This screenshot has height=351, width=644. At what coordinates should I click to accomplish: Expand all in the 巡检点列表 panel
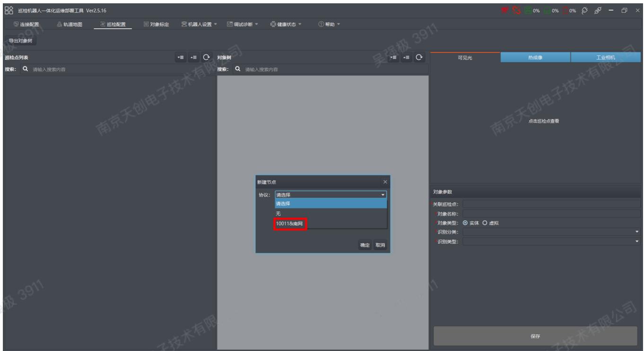180,58
